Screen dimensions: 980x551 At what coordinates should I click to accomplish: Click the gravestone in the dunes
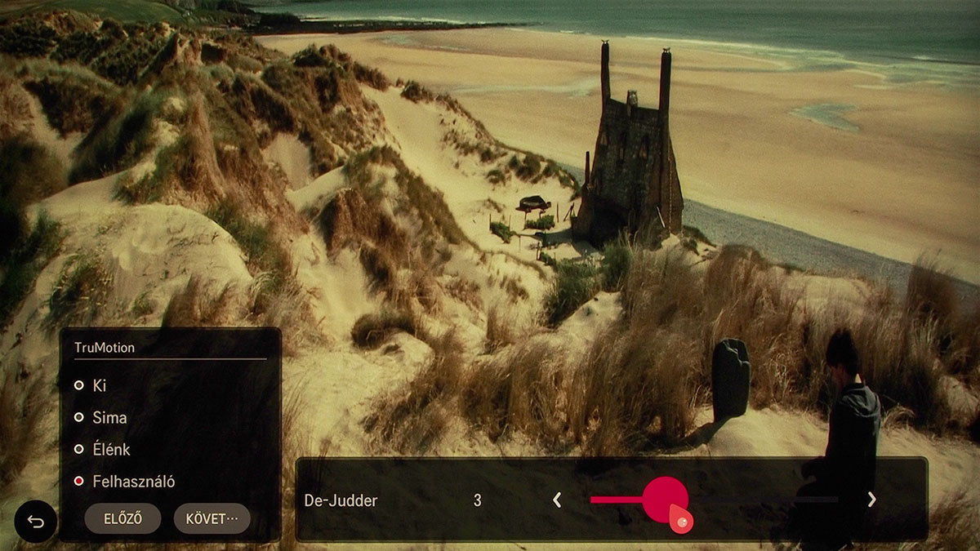click(x=730, y=377)
